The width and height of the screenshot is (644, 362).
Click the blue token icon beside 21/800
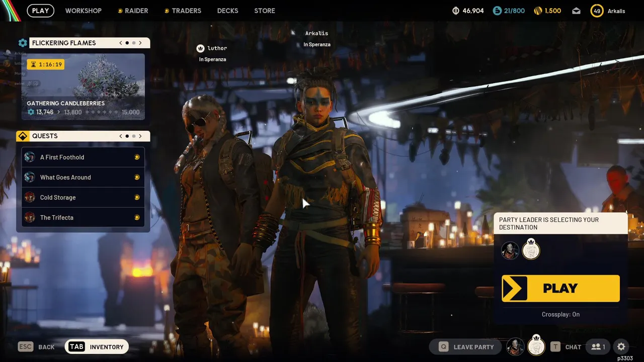coord(497,11)
